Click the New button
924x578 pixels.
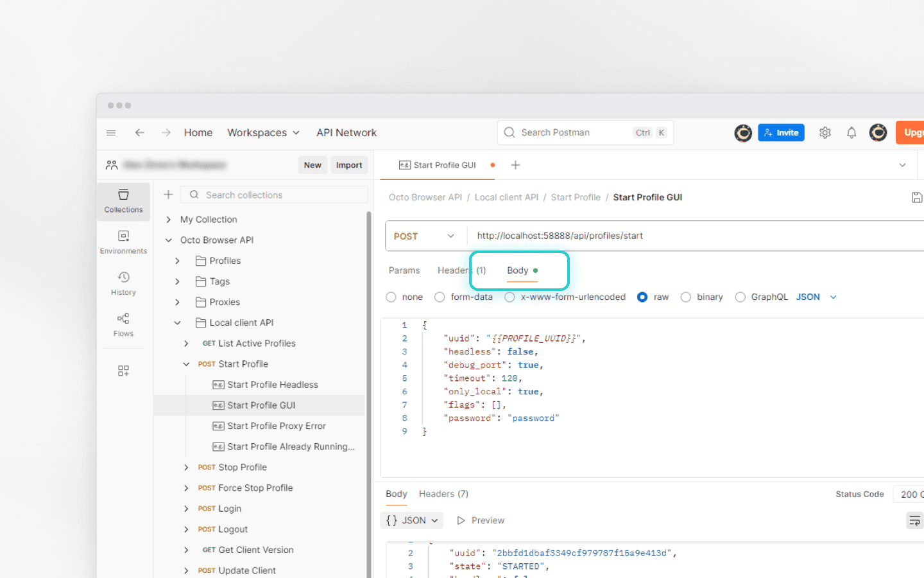[312, 165]
